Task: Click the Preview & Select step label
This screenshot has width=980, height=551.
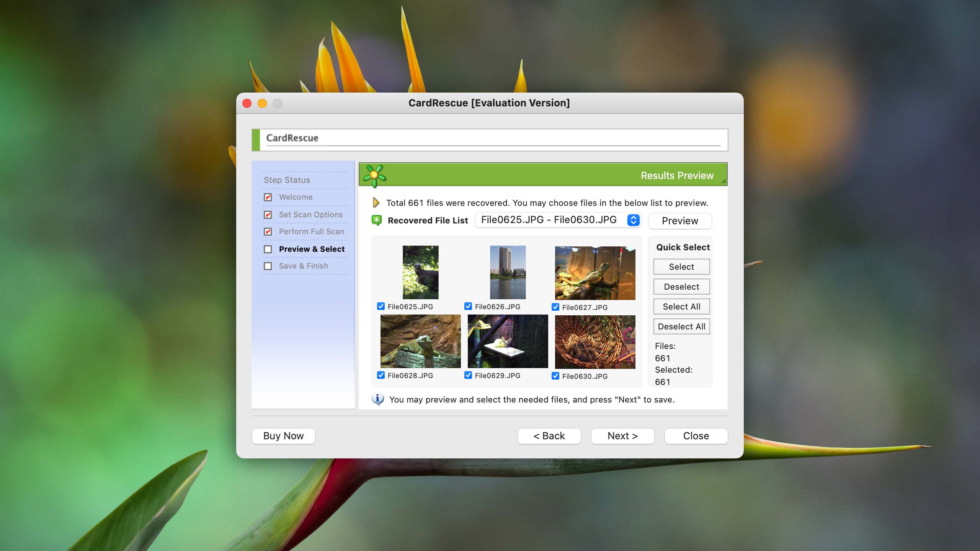Action: [x=312, y=249]
